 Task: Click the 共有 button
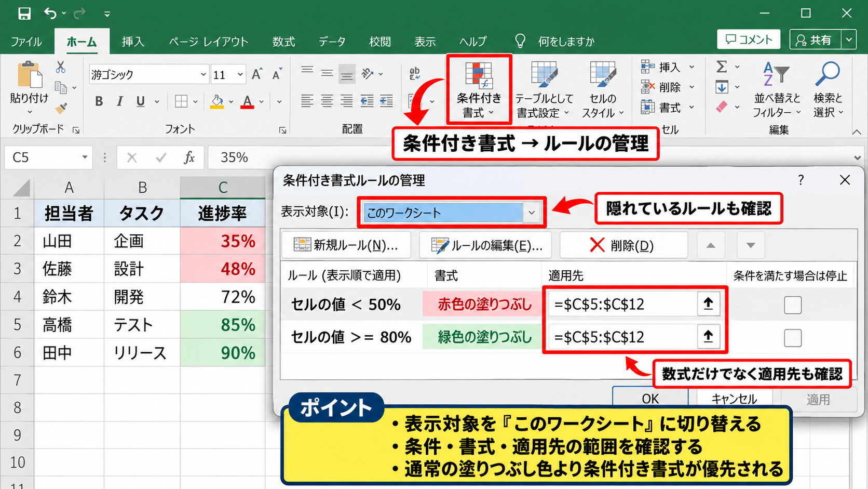point(815,39)
